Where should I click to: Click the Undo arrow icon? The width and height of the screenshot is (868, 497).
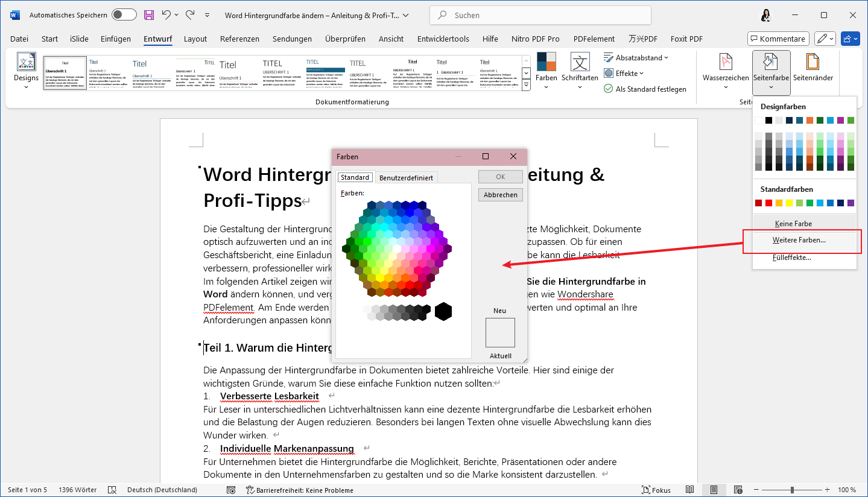(166, 14)
